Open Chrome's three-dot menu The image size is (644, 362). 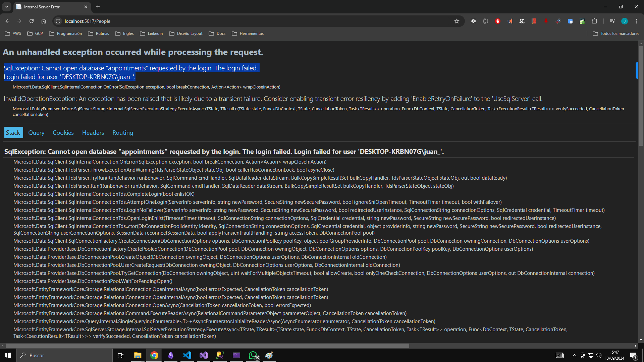pos(636,21)
